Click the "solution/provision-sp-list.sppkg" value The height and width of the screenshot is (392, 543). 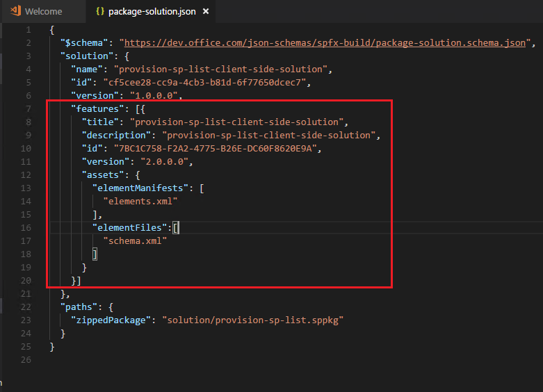pyautogui.click(x=253, y=320)
